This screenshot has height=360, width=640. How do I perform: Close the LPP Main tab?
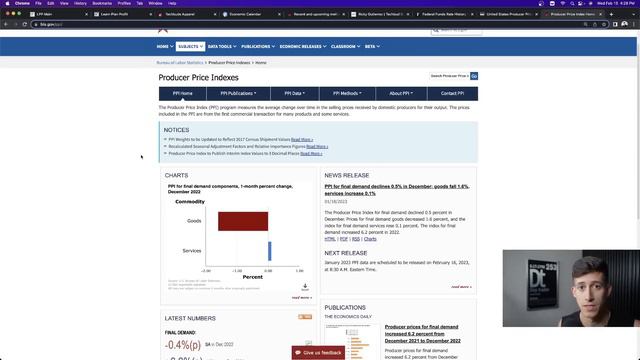coord(86,14)
